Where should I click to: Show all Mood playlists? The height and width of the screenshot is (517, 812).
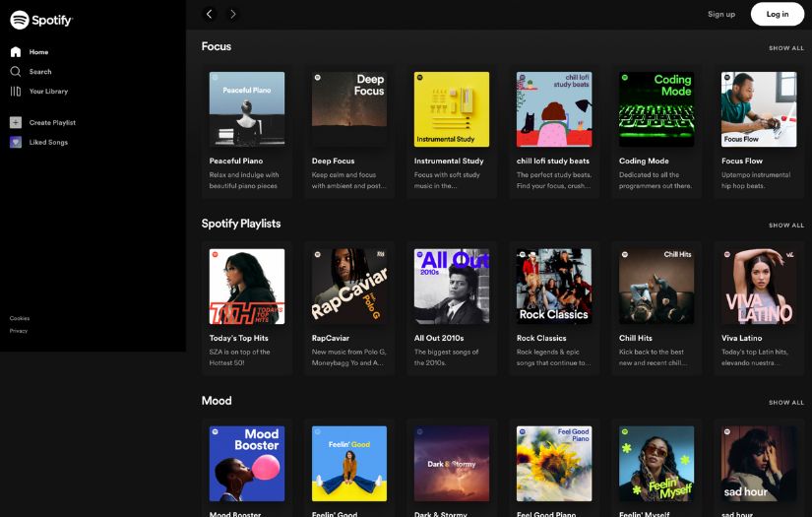coord(786,403)
